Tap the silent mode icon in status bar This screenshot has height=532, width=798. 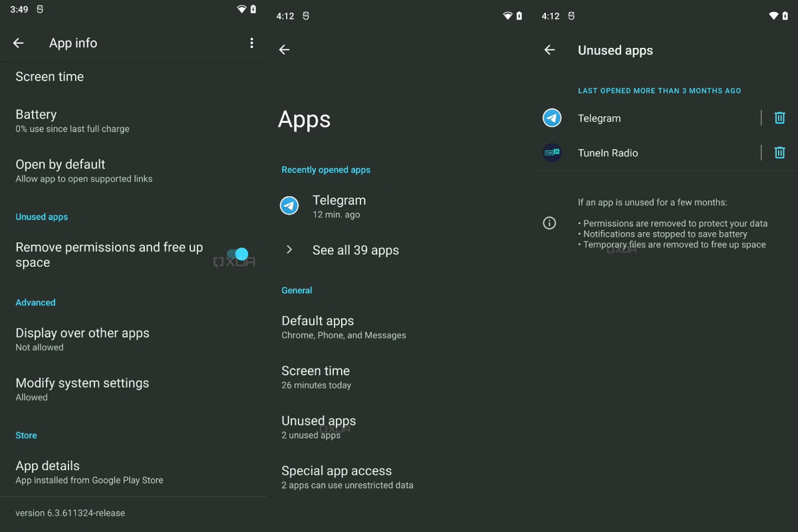39,9
